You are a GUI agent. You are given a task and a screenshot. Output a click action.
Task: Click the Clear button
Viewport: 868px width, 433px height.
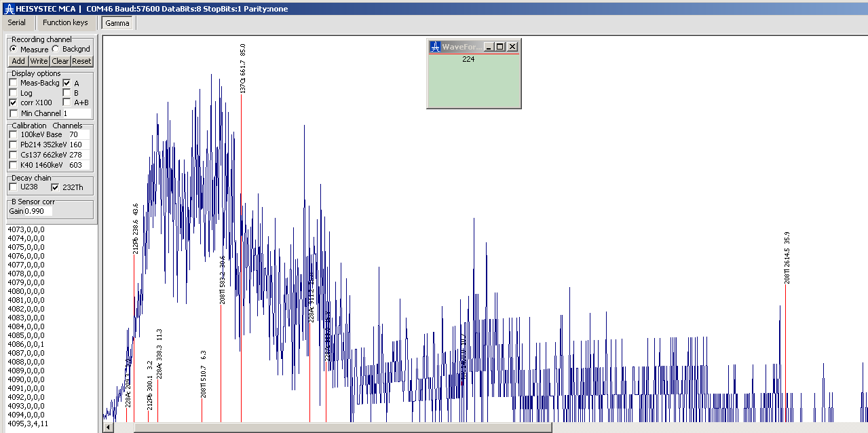(x=60, y=61)
